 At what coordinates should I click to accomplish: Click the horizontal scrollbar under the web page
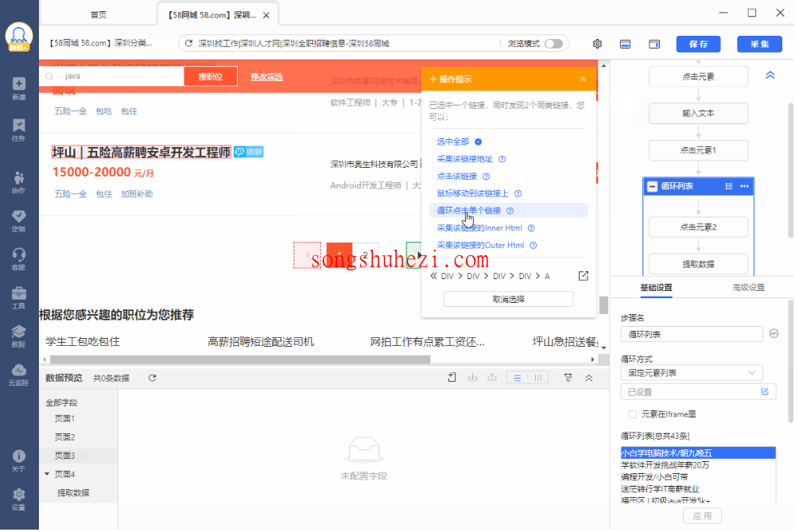(x=241, y=359)
